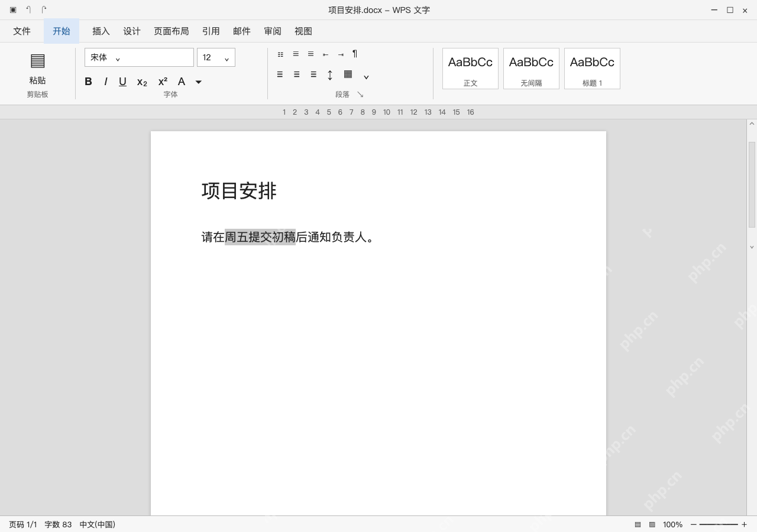Viewport: 757px width, 532px height.
Task: Toggle underline formatting
Action: 122,82
